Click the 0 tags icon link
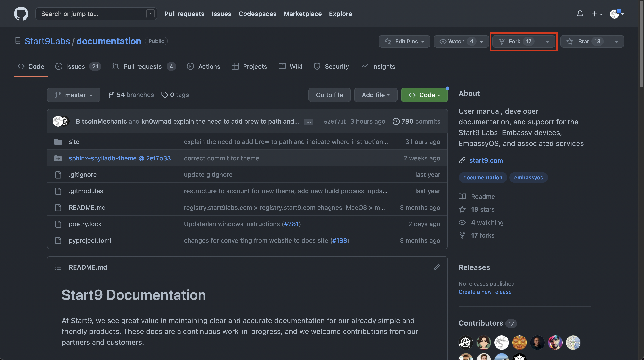The image size is (644, 360). pyautogui.click(x=175, y=95)
